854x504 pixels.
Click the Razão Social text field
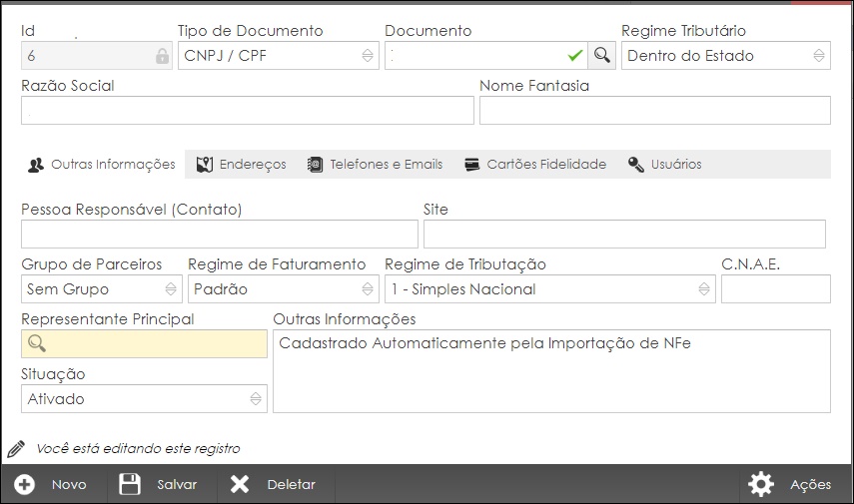point(248,111)
